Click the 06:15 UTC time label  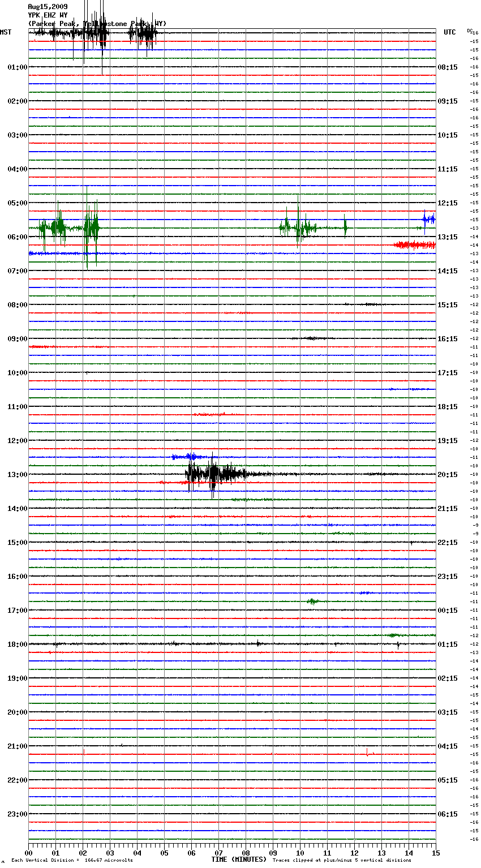[448, 814]
